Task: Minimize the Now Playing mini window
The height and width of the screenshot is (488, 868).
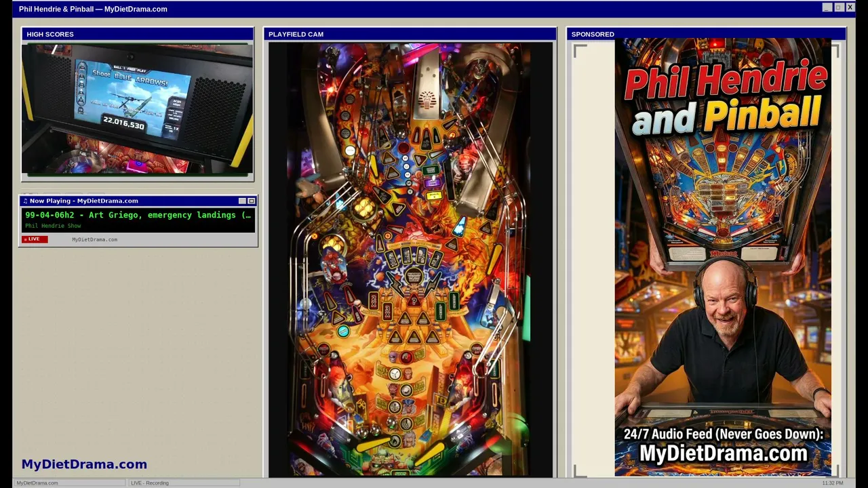Action: tap(242, 201)
